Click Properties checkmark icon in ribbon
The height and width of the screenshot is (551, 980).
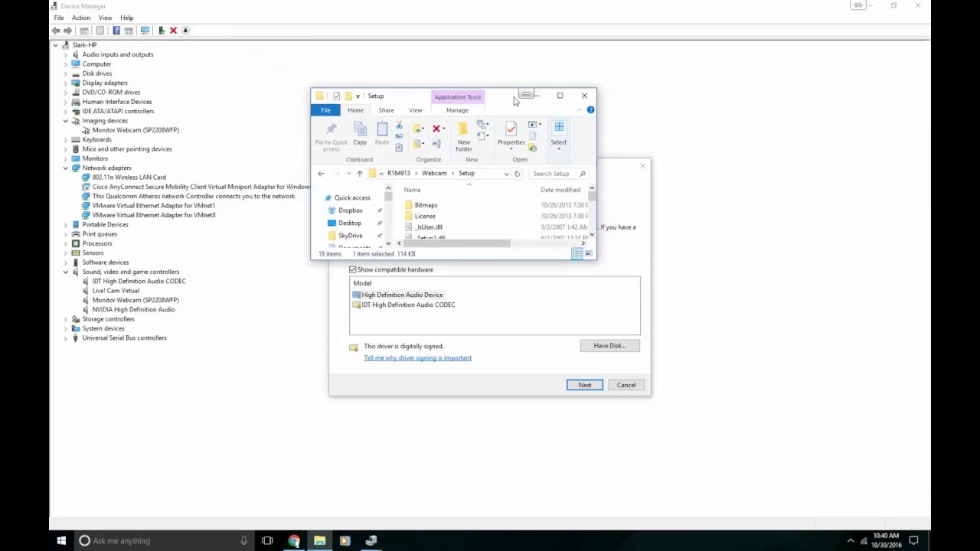pos(511,129)
